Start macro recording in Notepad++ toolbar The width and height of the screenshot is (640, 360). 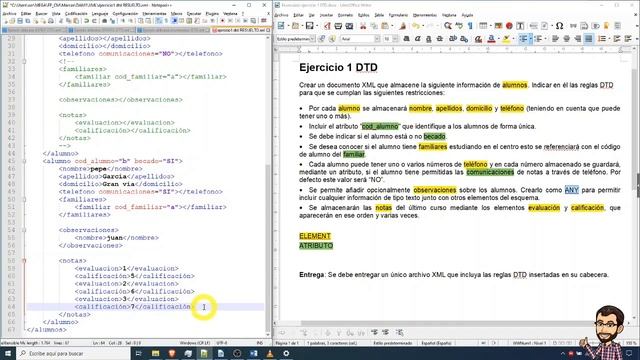click(x=223, y=20)
